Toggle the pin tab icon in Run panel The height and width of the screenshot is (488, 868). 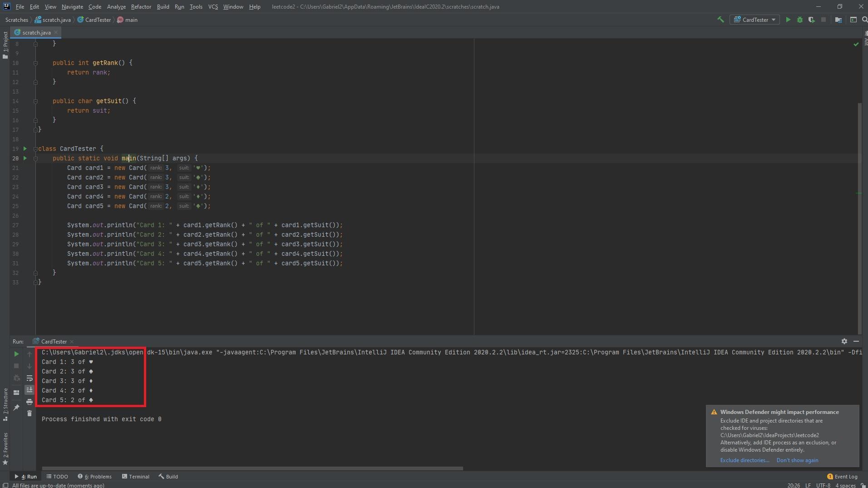(x=16, y=408)
